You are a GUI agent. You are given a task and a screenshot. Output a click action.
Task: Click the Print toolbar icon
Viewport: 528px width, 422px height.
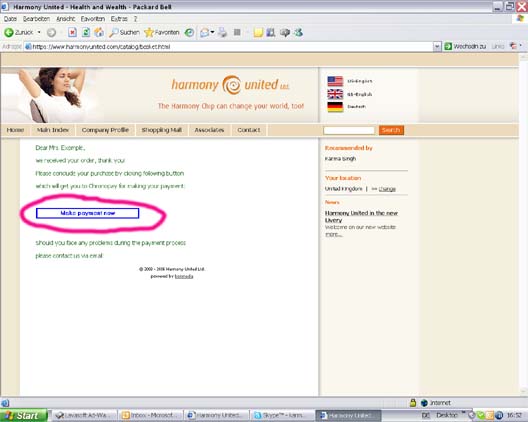[x=222, y=32]
